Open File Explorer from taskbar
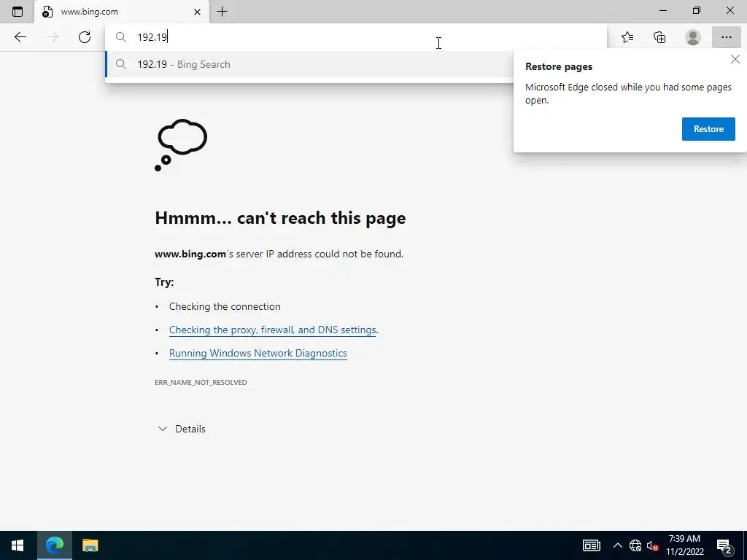747x560 pixels. click(x=90, y=545)
